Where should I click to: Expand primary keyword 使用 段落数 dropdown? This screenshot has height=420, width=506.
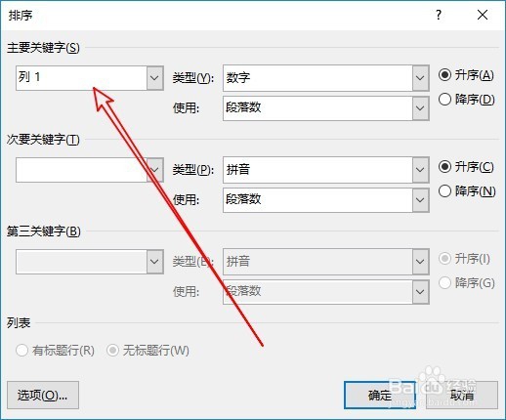(x=420, y=108)
